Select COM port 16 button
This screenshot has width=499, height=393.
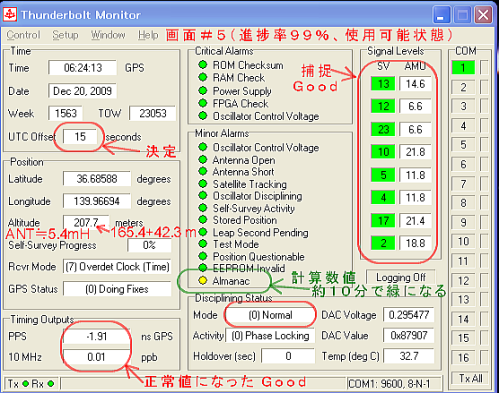click(x=463, y=358)
